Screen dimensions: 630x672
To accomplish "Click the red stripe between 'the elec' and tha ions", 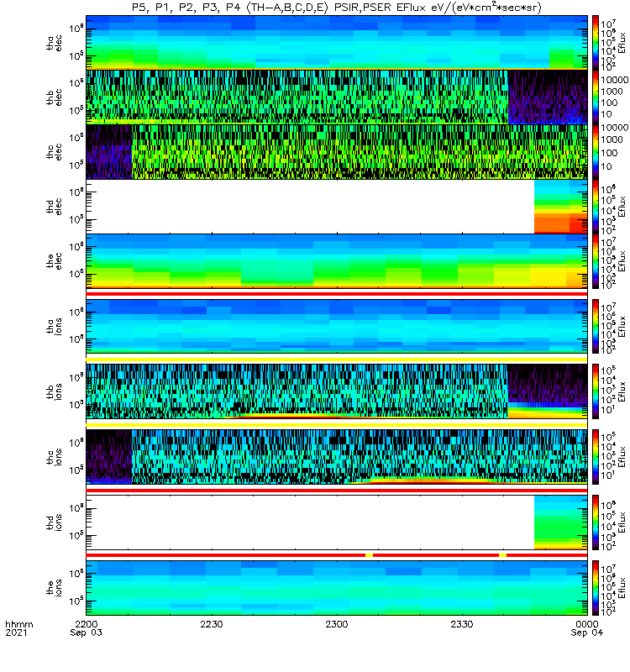I will tap(337, 294).
